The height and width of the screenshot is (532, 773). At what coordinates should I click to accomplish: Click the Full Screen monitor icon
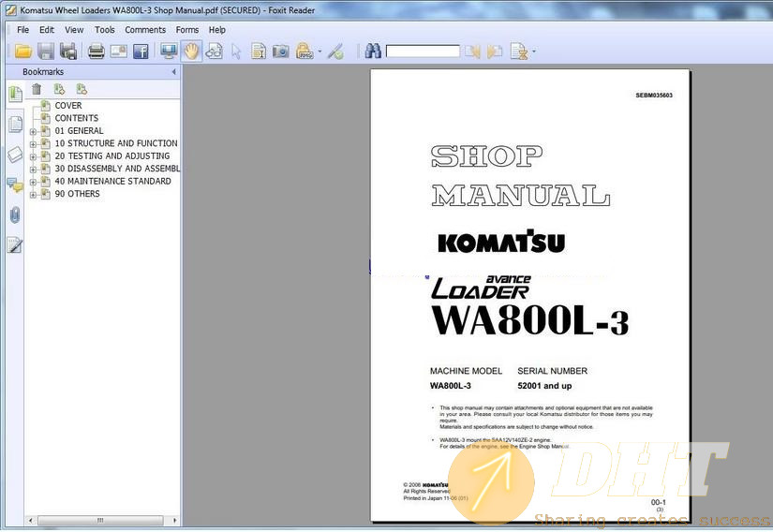[x=169, y=52]
